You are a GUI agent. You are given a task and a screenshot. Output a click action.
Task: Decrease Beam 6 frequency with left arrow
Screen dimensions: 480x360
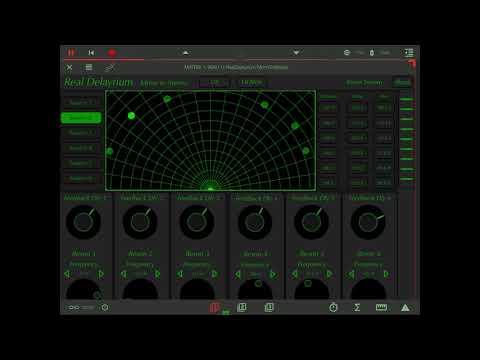(x=351, y=274)
